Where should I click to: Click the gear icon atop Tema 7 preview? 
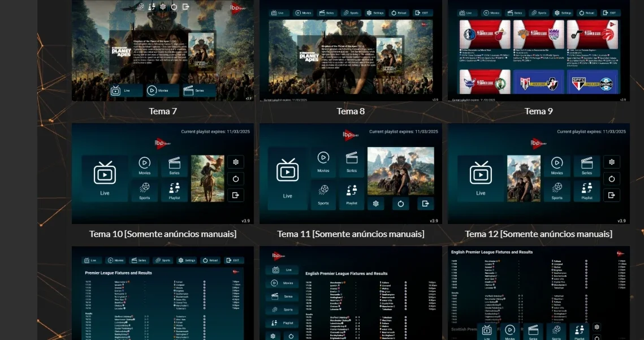tap(163, 7)
